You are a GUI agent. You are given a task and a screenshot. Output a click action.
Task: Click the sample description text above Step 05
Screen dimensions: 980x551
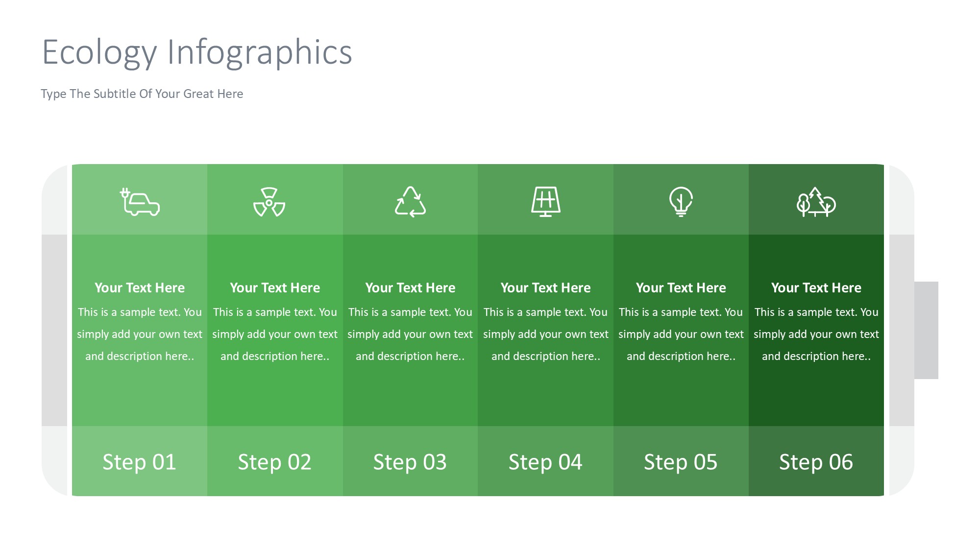[681, 334]
